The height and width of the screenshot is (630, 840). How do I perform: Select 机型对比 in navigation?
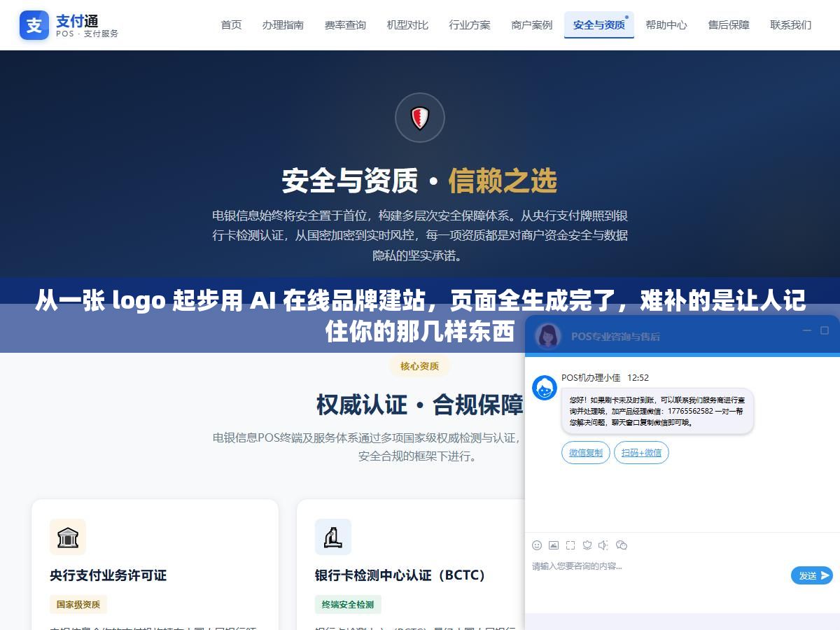(x=407, y=24)
